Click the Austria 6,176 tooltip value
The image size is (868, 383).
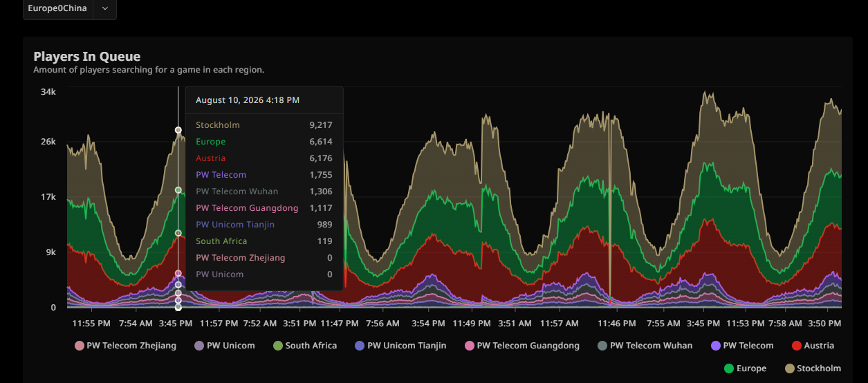(321, 158)
